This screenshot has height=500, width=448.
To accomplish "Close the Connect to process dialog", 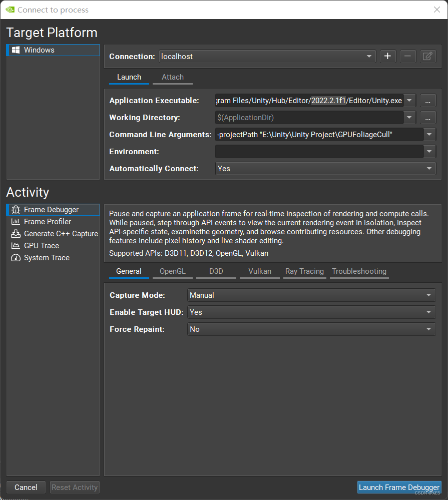I will pyautogui.click(x=437, y=10).
